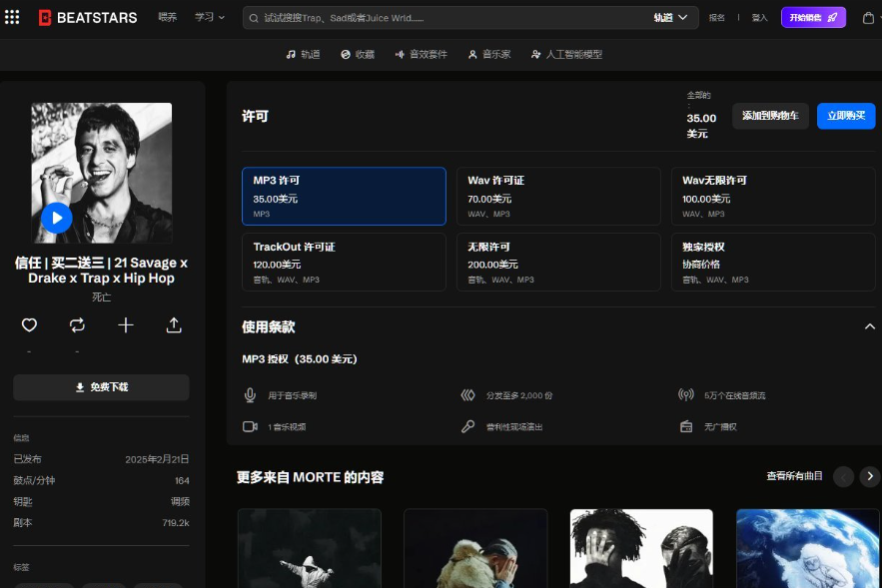
Task: Collapse the 使用条款 section chevron
Action: point(870,326)
